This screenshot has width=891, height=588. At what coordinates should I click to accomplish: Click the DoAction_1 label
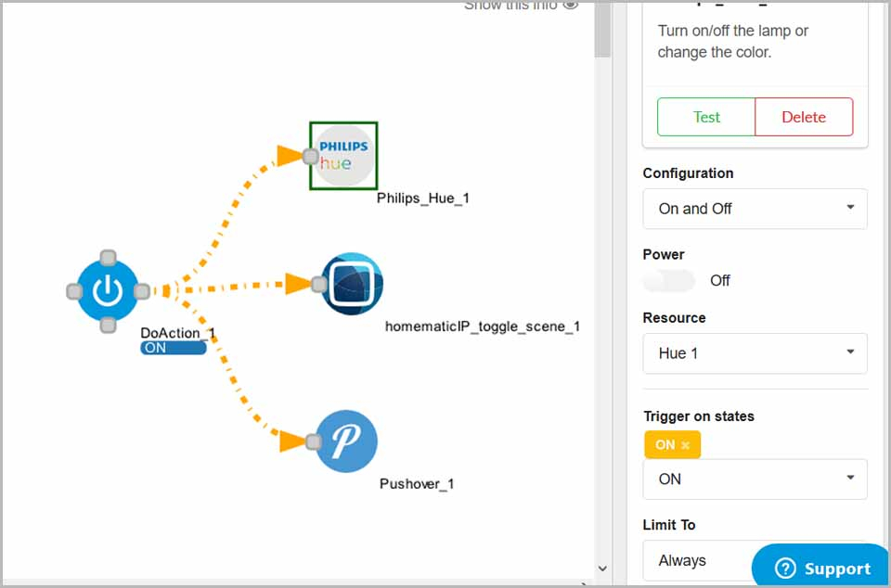click(x=178, y=333)
